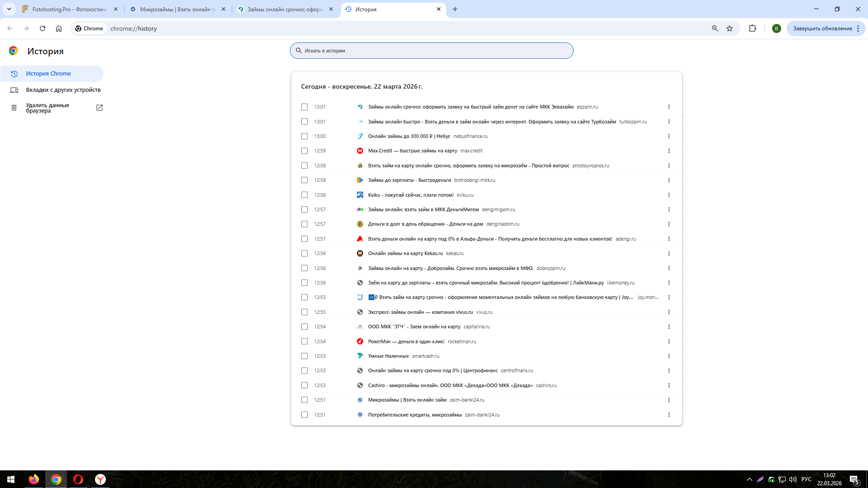Open more actions for eqzaim.ru entry
Screen dimensions: 868x488
click(x=669, y=107)
